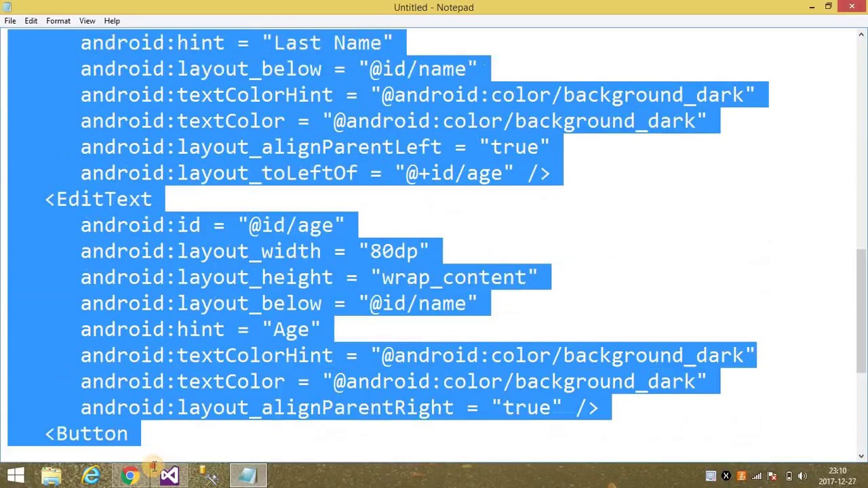This screenshot has height=488, width=868.
Task: Open the Format menu
Action: pyautogui.click(x=58, y=21)
